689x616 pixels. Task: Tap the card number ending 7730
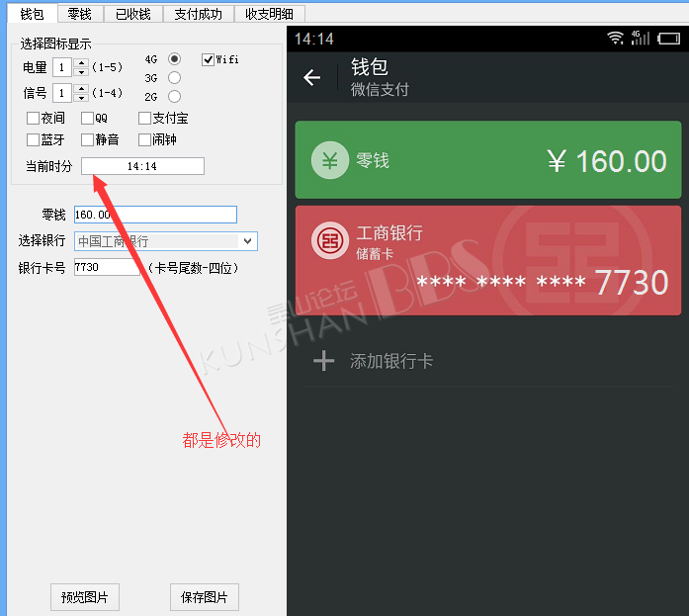point(543,282)
